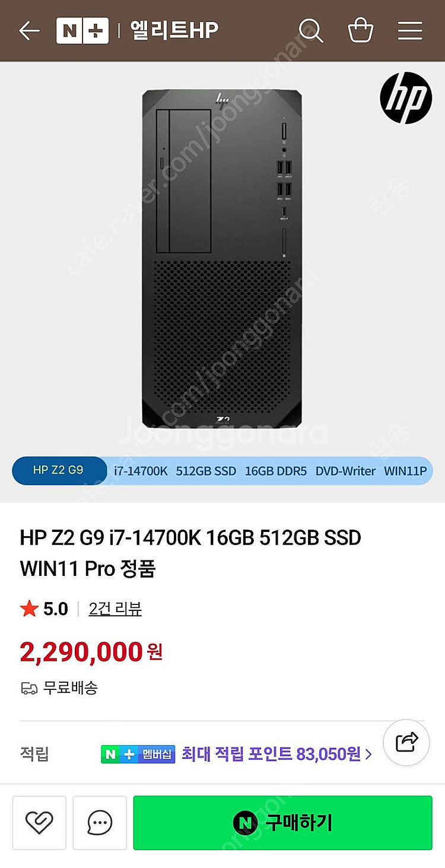Toggle the heart wishlist button
The image size is (445, 868).
pos(40,823)
